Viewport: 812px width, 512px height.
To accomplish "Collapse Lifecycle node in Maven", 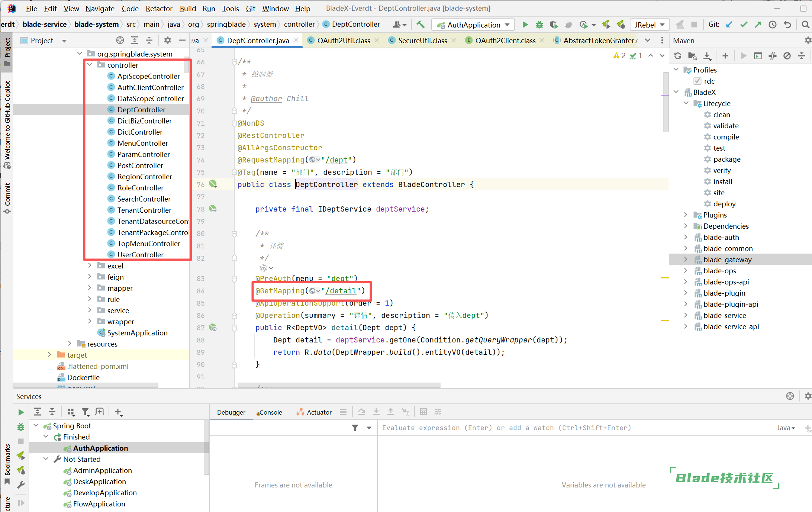I will tap(686, 103).
